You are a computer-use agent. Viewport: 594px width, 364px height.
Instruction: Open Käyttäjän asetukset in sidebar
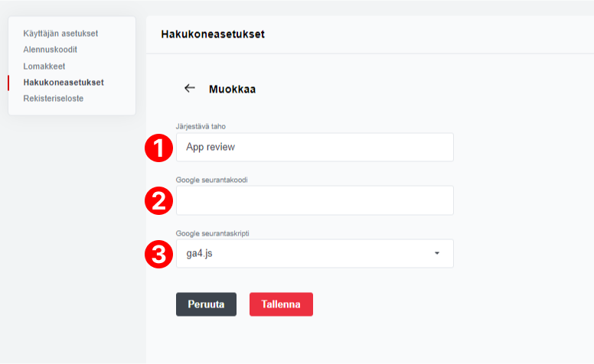coord(60,34)
